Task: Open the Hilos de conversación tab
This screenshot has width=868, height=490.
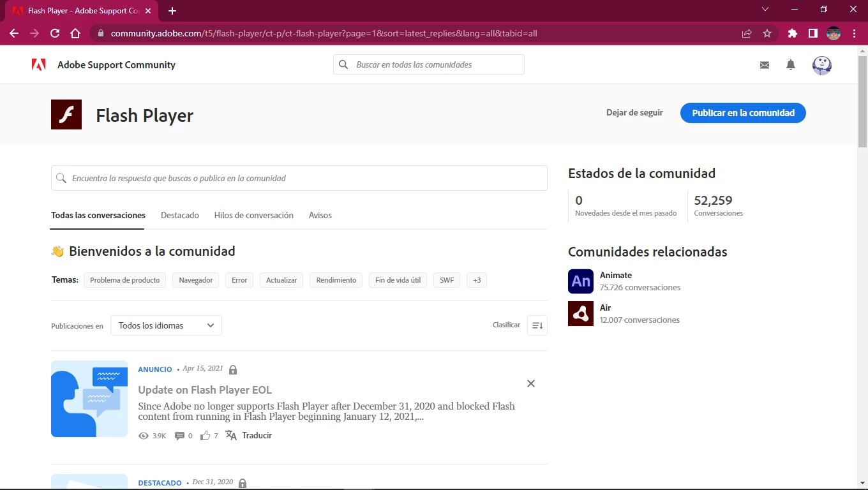Action: coord(254,215)
